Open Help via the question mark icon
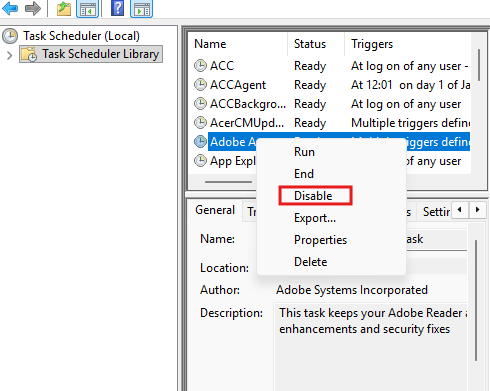490x391 pixels. [x=117, y=8]
